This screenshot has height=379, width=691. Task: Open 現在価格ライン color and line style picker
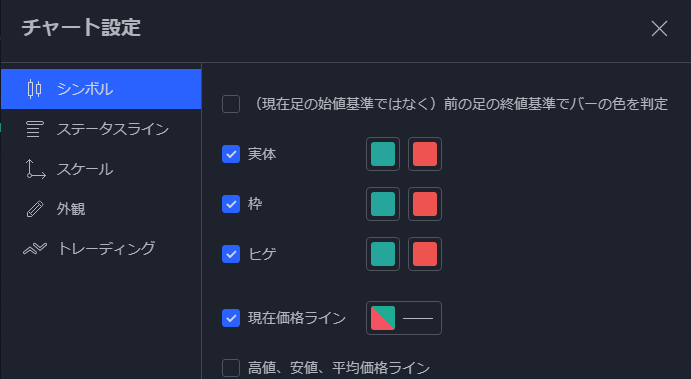click(404, 318)
